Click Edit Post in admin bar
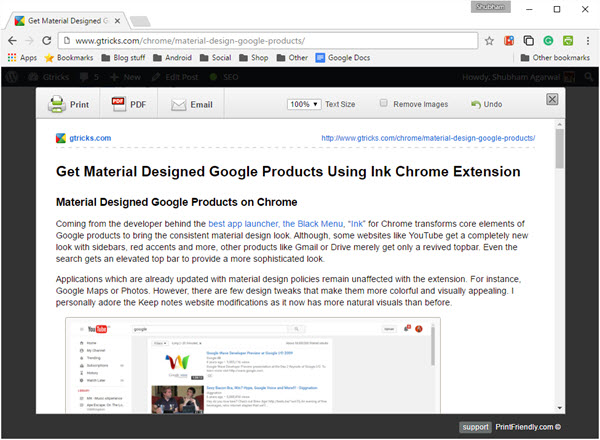Image resolution: width=600 pixels, height=440 pixels. pyautogui.click(x=175, y=77)
